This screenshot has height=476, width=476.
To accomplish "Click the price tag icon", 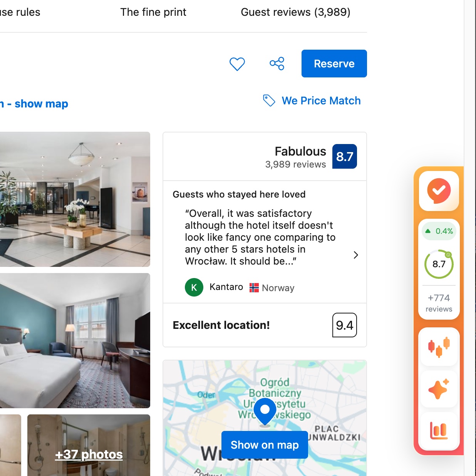I will point(269,101).
